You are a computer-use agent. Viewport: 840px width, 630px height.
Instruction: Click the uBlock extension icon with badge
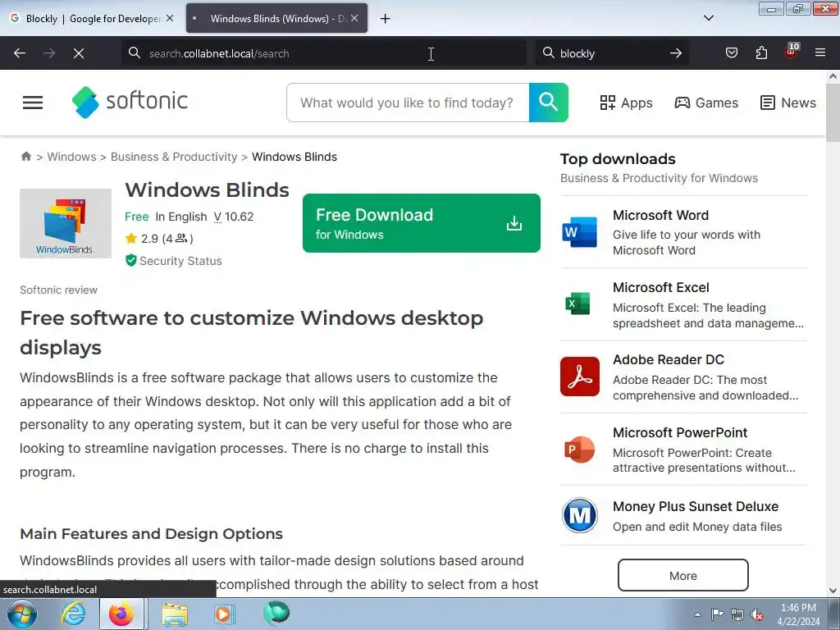click(792, 52)
